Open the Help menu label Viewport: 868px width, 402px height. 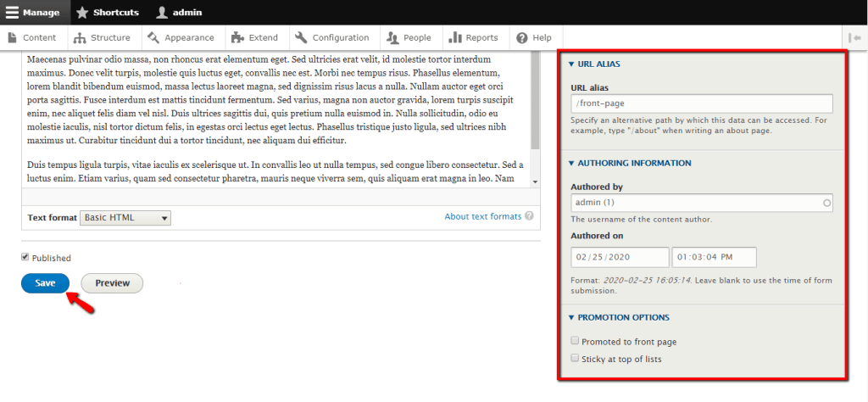tap(542, 37)
